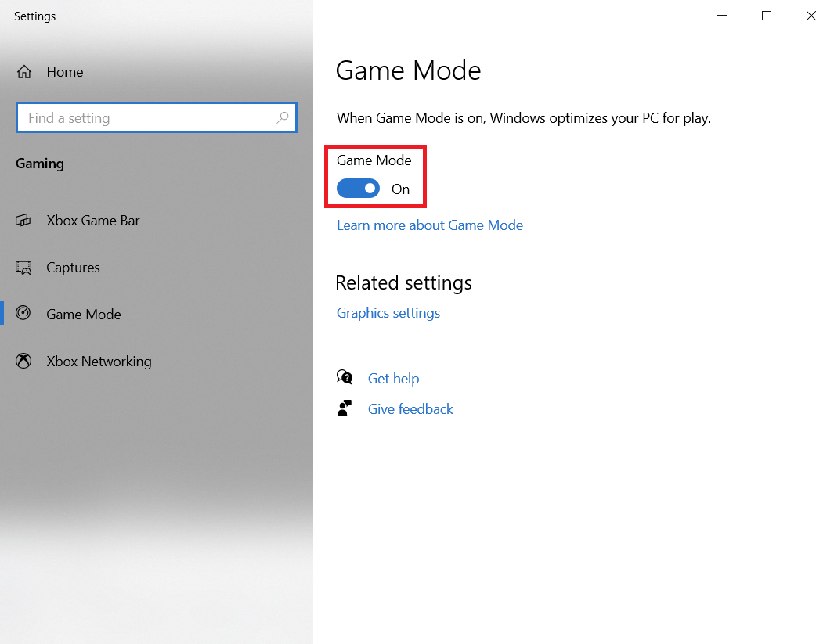Close the Settings window
The height and width of the screenshot is (644, 834).
click(x=811, y=16)
